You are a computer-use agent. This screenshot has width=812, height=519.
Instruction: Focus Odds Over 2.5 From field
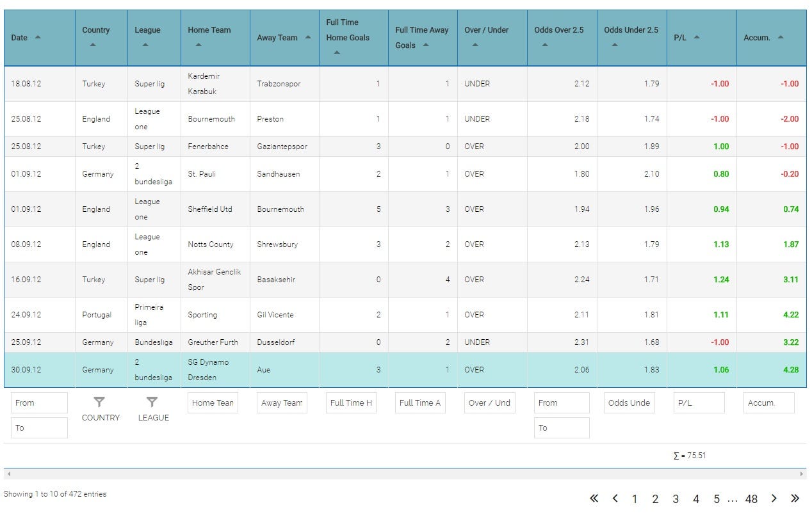562,403
